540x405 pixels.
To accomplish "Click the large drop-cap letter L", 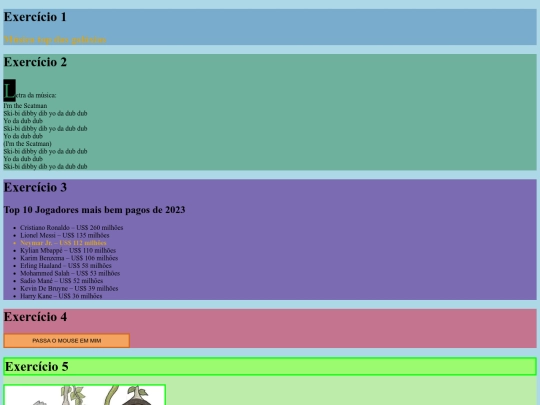I will point(10,91).
